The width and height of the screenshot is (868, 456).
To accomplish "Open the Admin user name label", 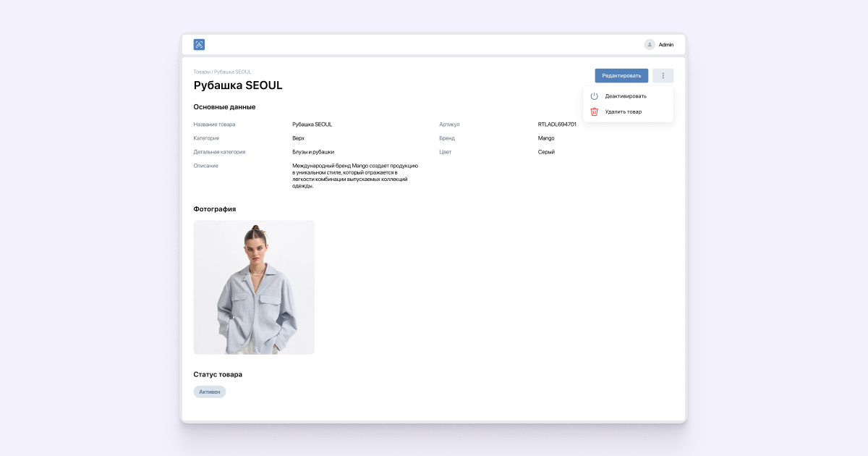I will tap(665, 45).
